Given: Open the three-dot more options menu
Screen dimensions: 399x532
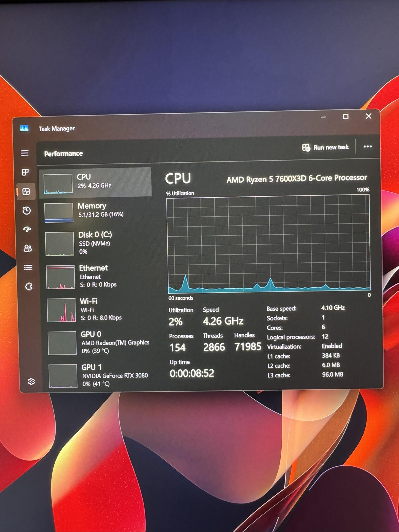Looking at the screenshot, I should pos(367,147).
